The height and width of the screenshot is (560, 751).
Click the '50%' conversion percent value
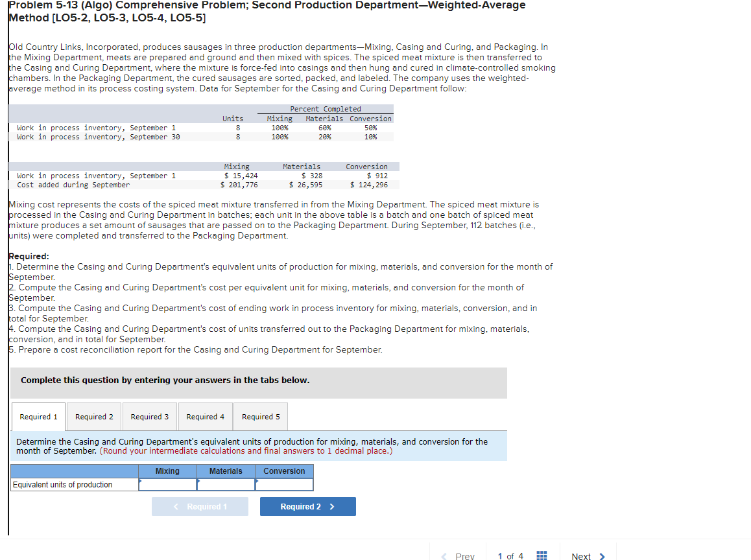[371, 128]
